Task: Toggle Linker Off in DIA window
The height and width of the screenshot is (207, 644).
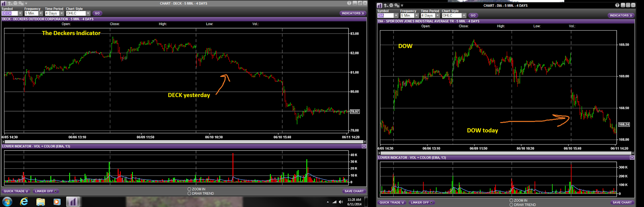Action: coord(422,203)
